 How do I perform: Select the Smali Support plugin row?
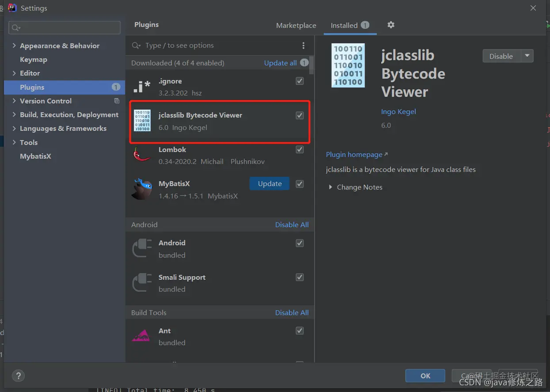click(x=220, y=283)
